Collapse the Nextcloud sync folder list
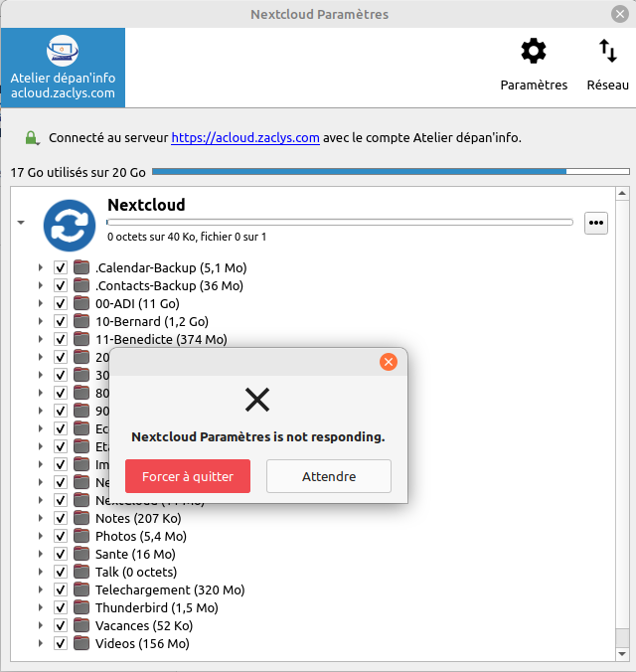This screenshot has width=636, height=672. (x=21, y=223)
